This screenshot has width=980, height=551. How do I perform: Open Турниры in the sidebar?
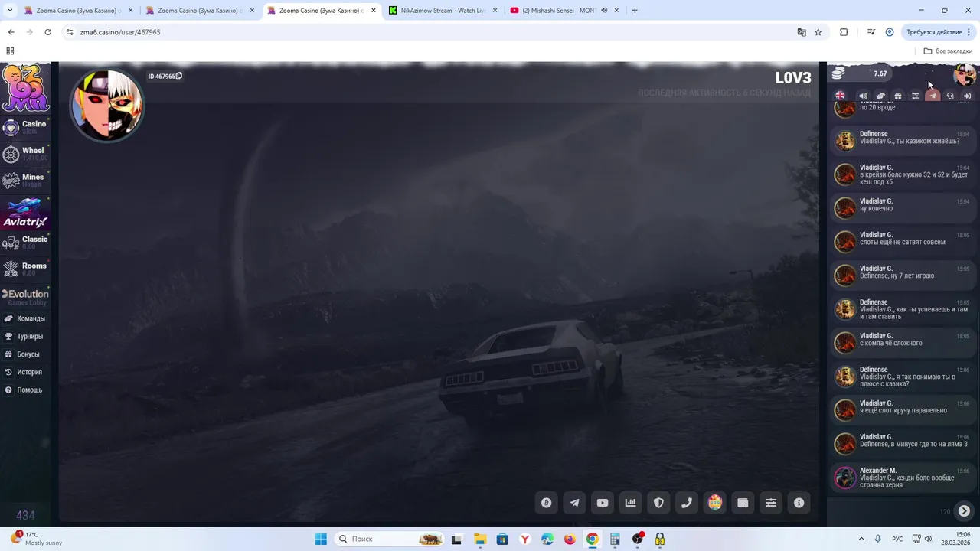click(24, 336)
